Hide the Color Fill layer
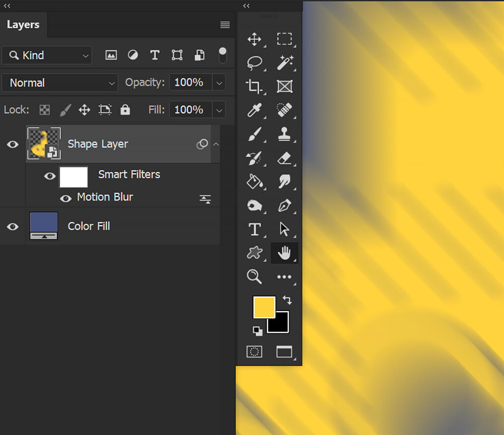504x435 pixels. point(13,227)
